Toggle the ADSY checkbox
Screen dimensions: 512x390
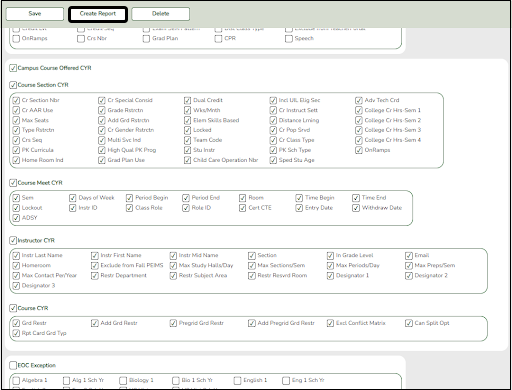coord(16,218)
